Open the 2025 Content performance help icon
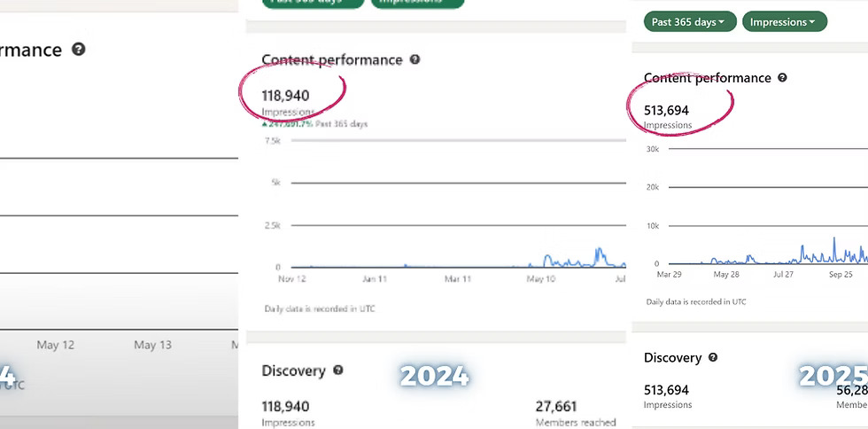The image size is (868, 429). coord(782,78)
